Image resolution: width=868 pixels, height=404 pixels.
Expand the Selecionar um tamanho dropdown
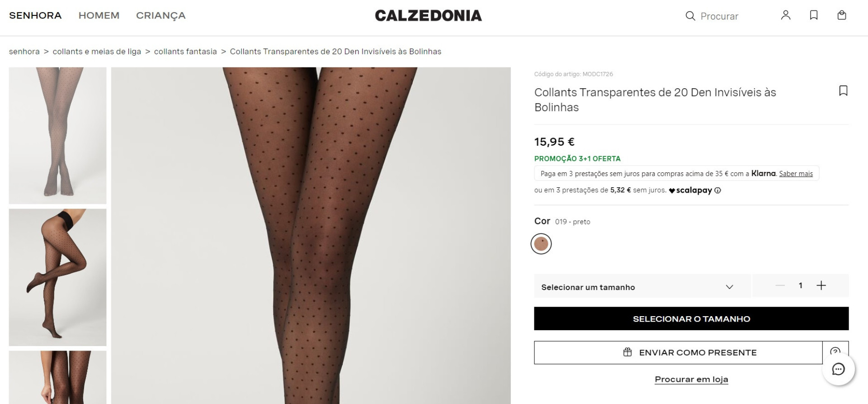pyautogui.click(x=640, y=286)
